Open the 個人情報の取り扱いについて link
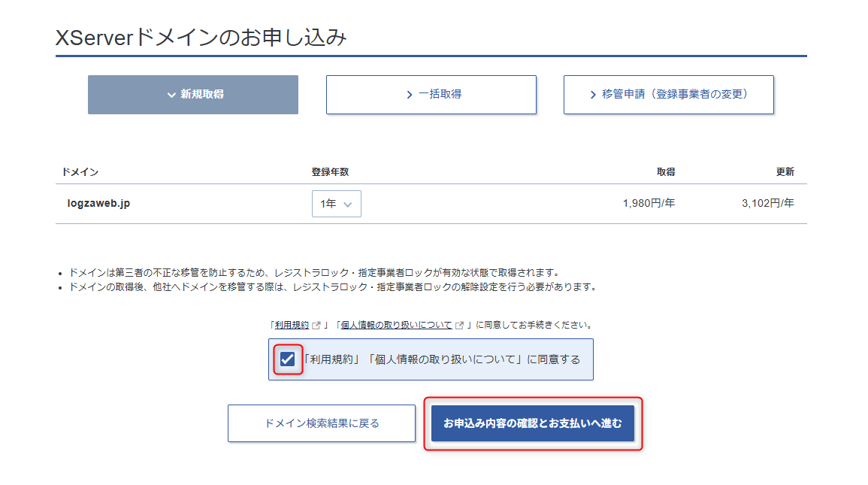 click(x=397, y=326)
